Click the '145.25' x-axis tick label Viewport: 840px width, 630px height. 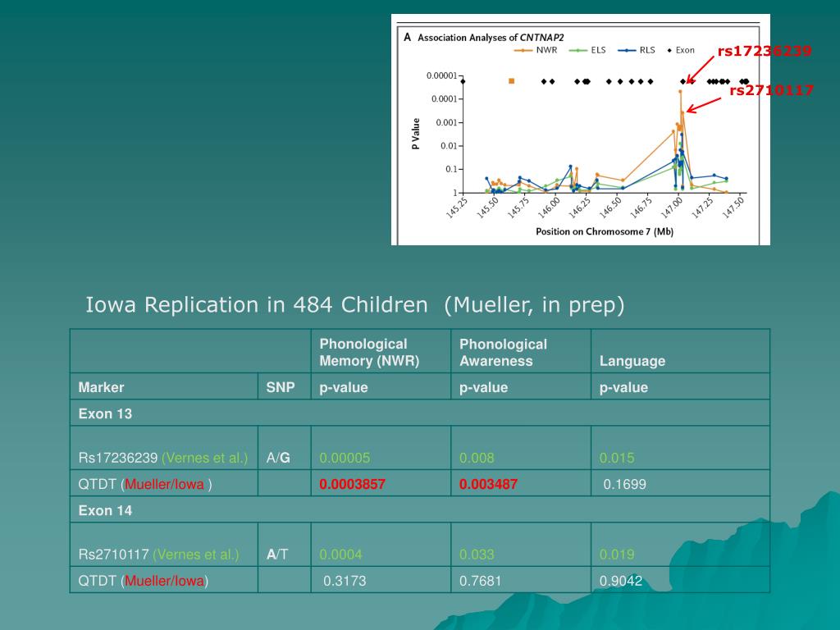[456, 208]
